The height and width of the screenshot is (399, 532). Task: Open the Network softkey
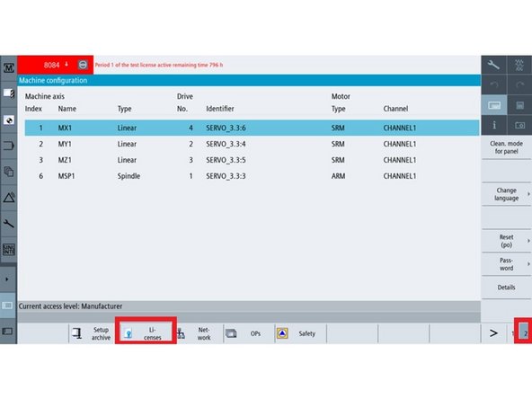198,333
